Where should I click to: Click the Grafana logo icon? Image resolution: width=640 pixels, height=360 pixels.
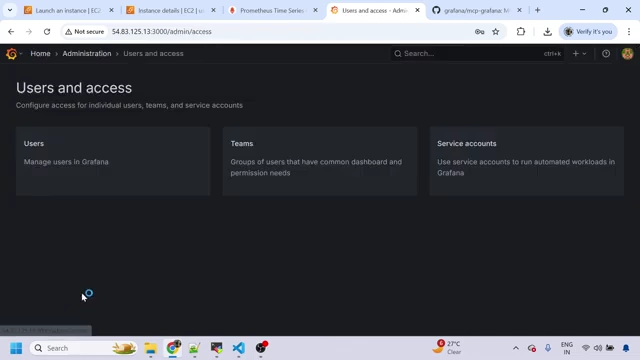(11, 53)
